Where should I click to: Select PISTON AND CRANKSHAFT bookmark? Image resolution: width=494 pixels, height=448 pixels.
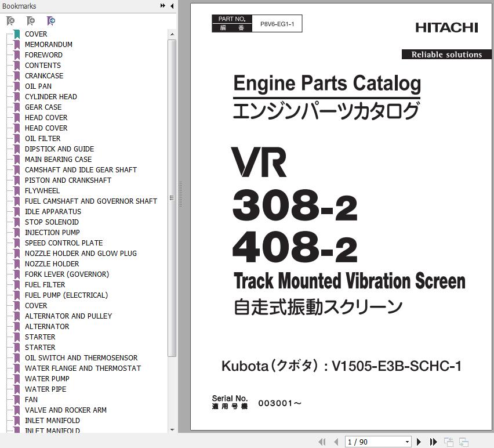pos(68,180)
